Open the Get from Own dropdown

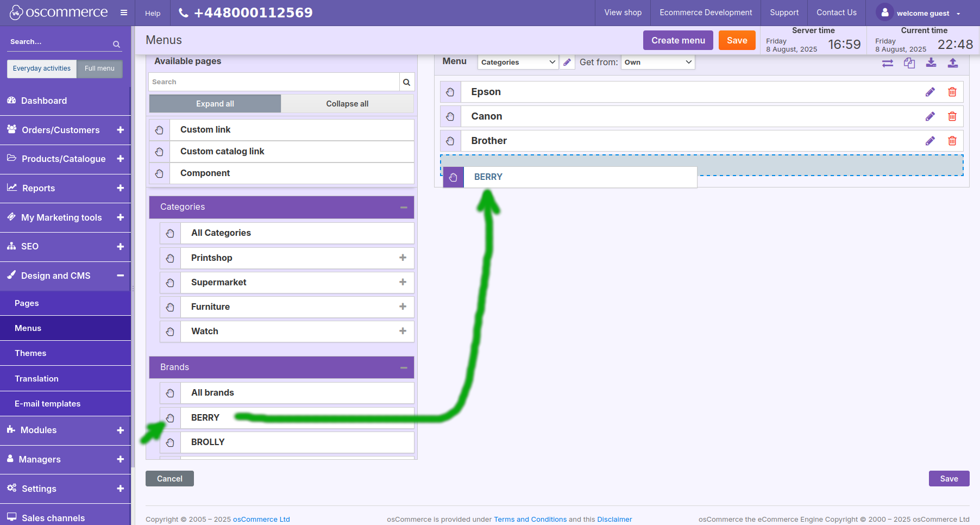[x=658, y=62]
